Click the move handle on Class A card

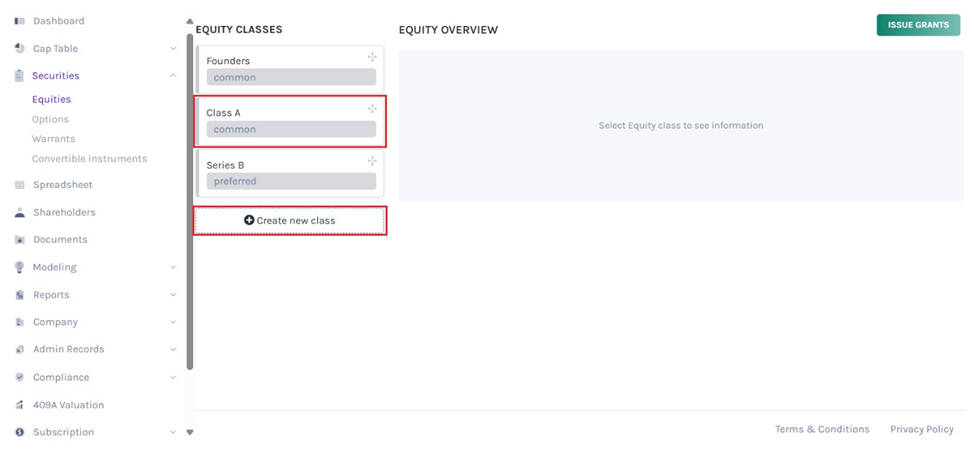tap(372, 109)
